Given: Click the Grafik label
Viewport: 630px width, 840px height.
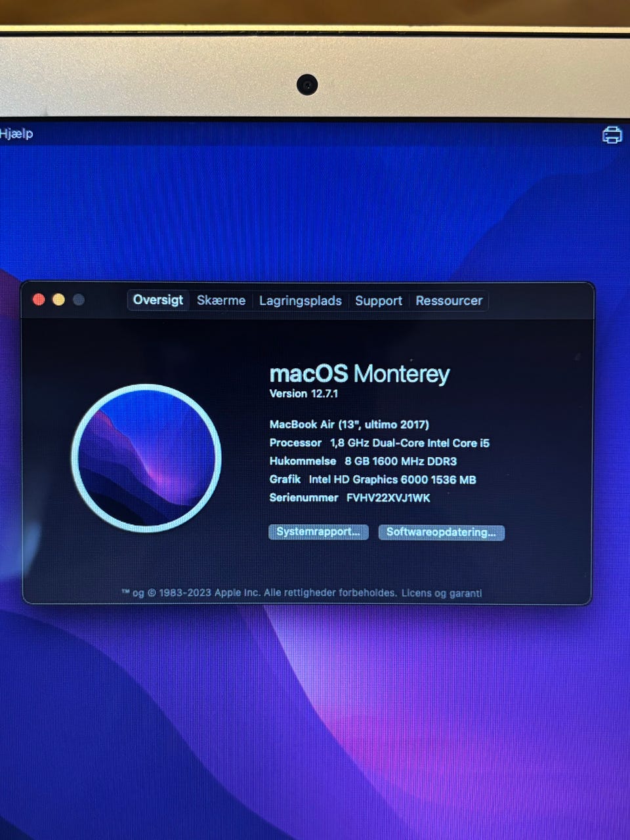Looking at the screenshot, I should pyautogui.click(x=285, y=480).
